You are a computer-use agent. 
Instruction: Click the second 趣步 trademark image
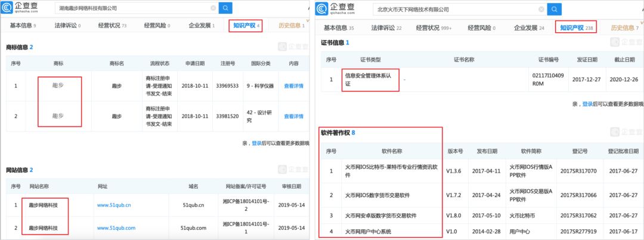tap(58, 115)
